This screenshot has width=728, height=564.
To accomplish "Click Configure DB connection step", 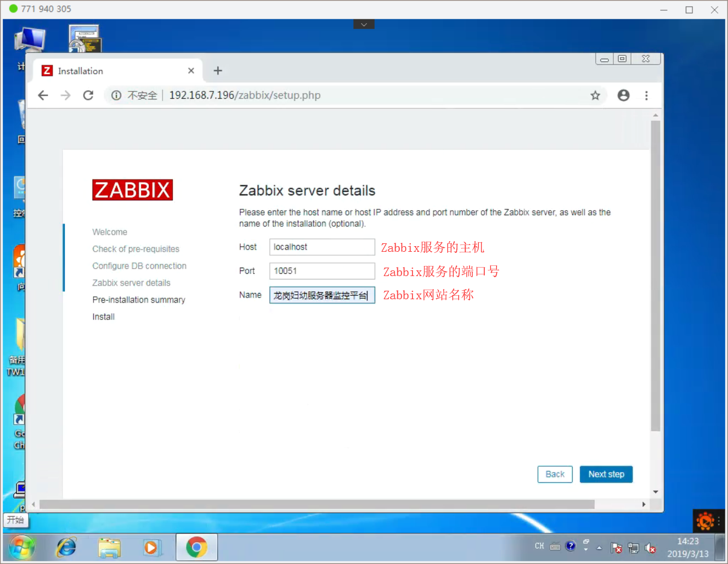I will pos(139,266).
